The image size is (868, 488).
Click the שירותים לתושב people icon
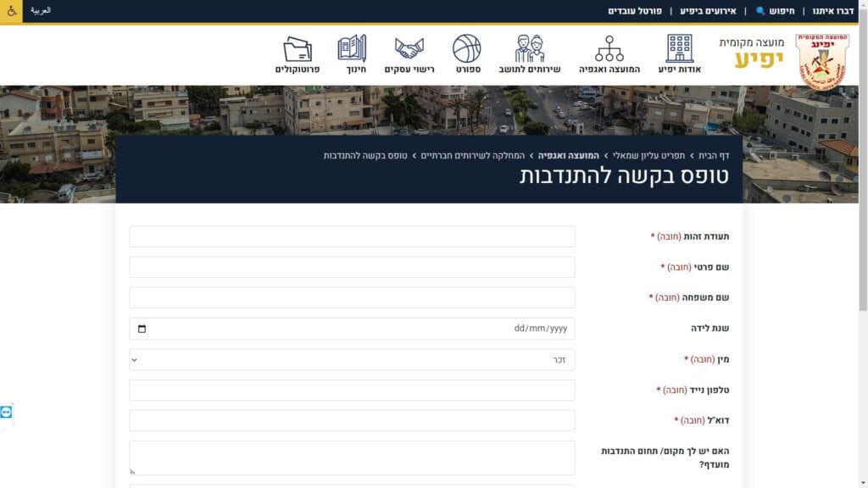point(530,48)
